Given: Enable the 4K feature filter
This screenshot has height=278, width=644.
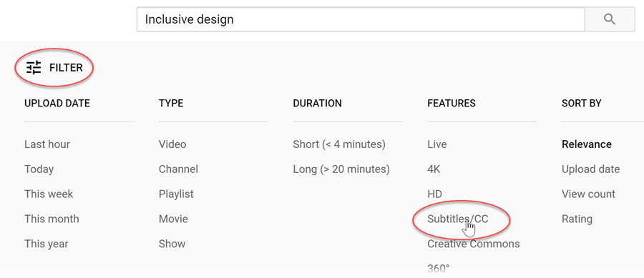Looking at the screenshot, I should click(x=434, y=169).
